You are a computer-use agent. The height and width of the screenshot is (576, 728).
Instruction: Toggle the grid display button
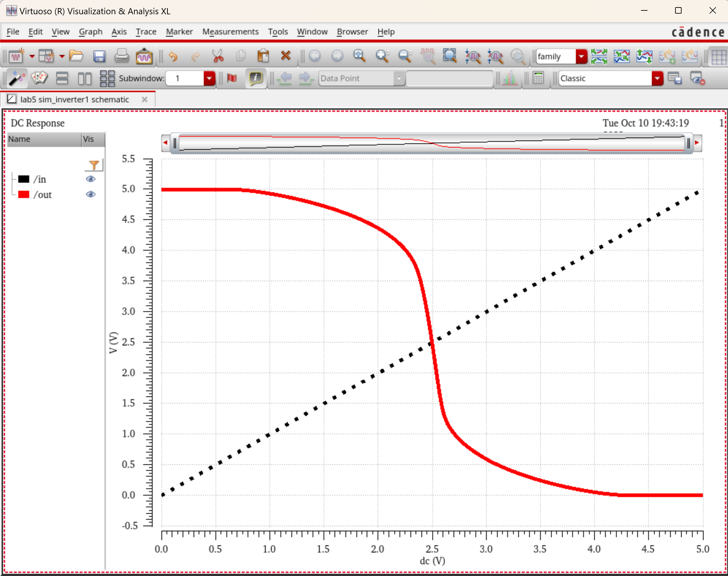click(719, 56)
